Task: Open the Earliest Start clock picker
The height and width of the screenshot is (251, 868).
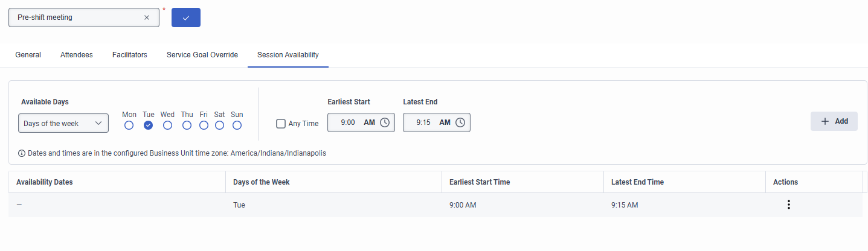Action: tap(385, 122)
